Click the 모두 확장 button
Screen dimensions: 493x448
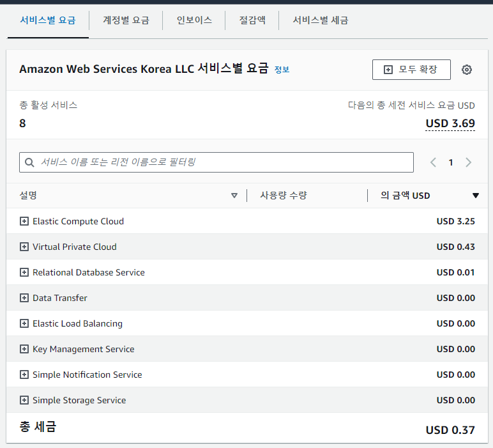tap(411, 70)
